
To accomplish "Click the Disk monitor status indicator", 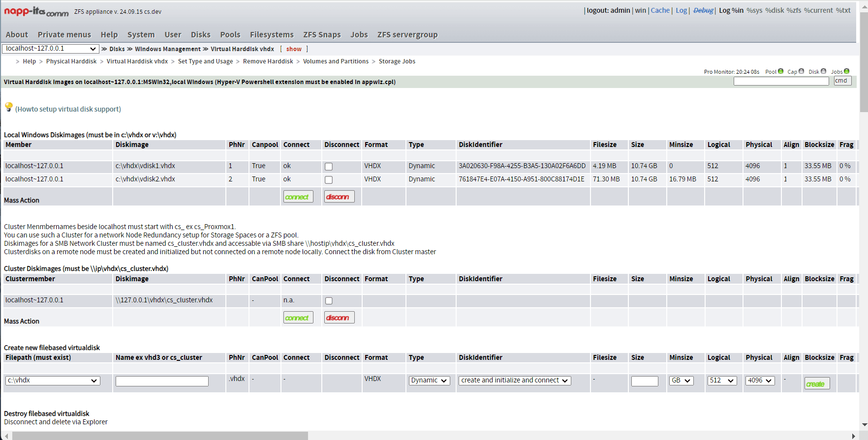I will click(x=824, y=71).
